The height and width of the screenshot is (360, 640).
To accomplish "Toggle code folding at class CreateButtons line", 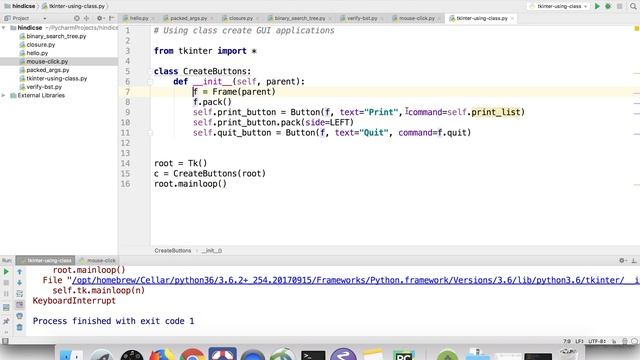I will tap(150, 71).
